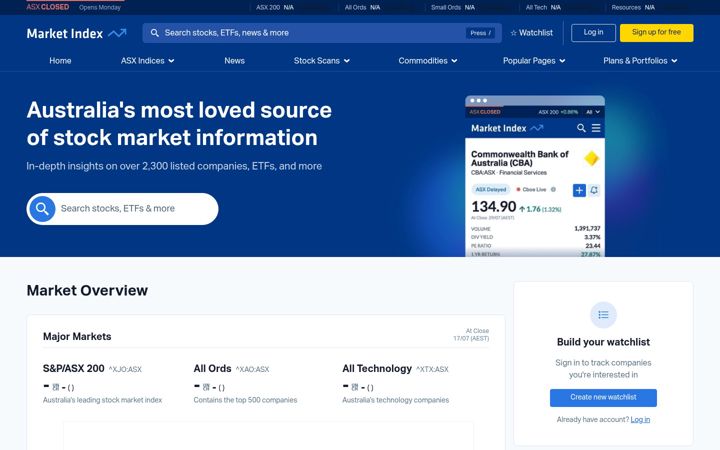
Task: Expand the Plans & Portfolios menu
Action: coord(640,61)
